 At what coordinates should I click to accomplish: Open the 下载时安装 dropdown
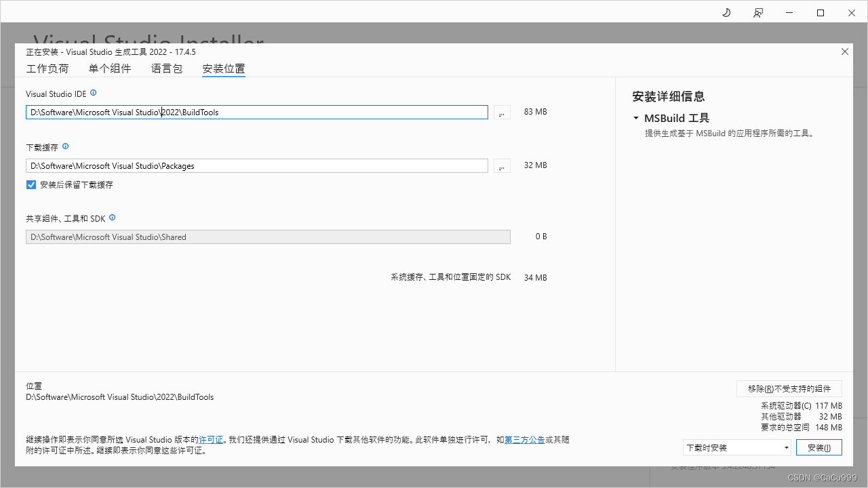pos(737,447)
